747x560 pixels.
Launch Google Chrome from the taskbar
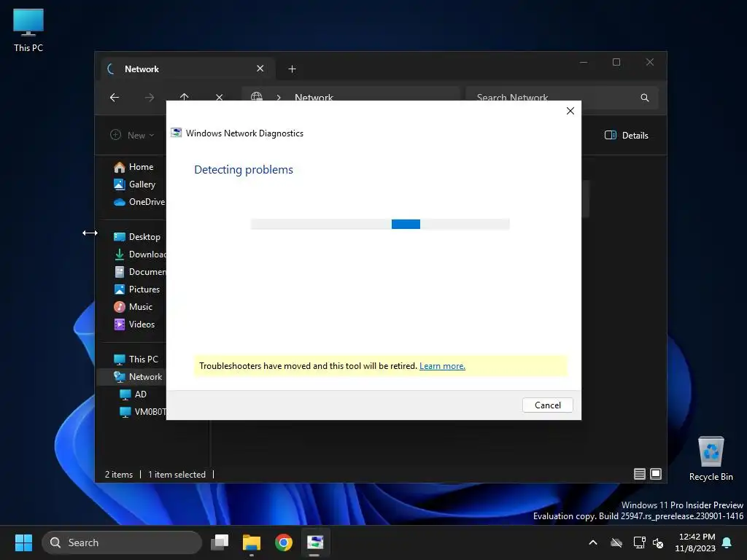click(284, 542)
